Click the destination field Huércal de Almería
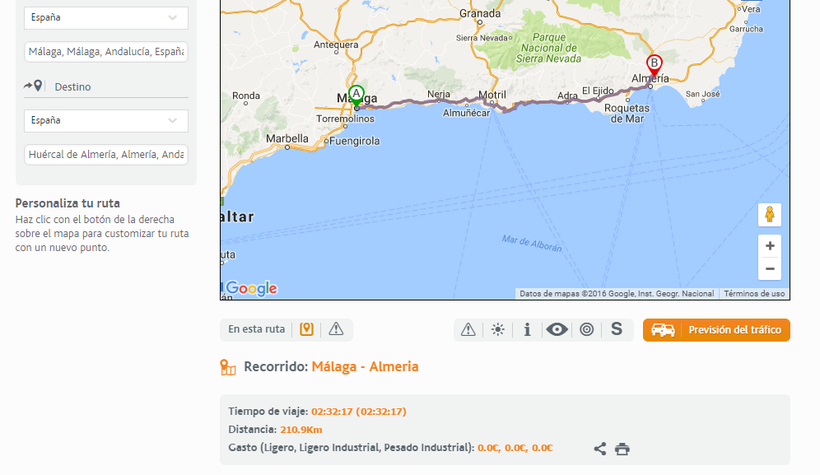Viewport: 820px width, 475px height. pyautogui.click(x=105, y=154)
